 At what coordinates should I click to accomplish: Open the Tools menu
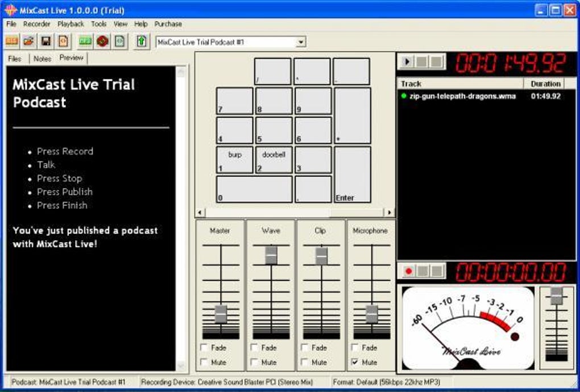point(99,24)
